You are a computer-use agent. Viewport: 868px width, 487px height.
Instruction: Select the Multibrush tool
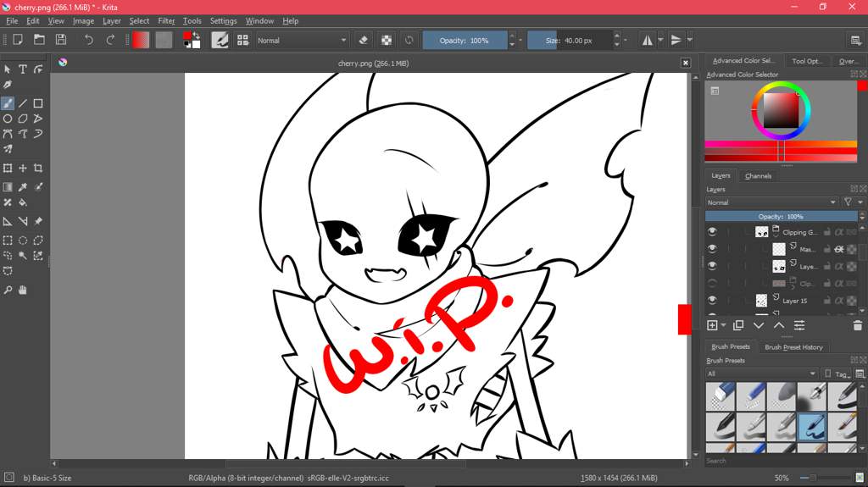tap(7, 149)
